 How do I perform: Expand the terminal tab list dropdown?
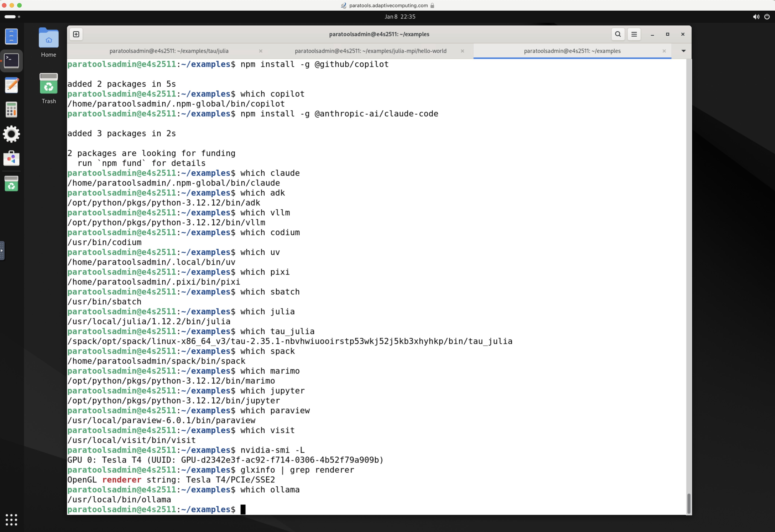pos(683,51)
